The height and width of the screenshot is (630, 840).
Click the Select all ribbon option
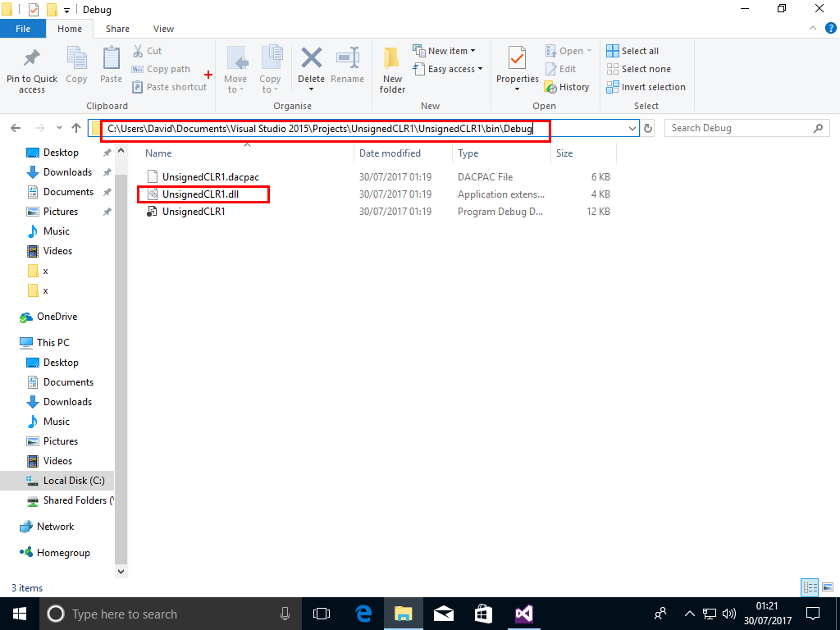(632, 51)
